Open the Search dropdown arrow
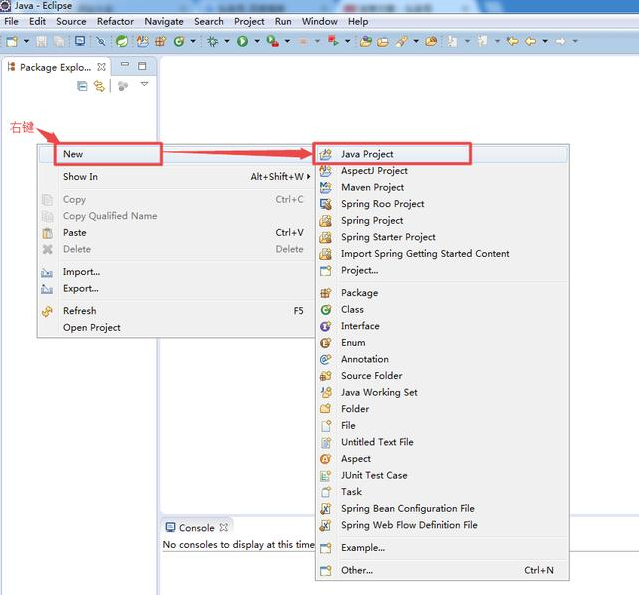Screen dimensions: 642x595 pos(416,41)
